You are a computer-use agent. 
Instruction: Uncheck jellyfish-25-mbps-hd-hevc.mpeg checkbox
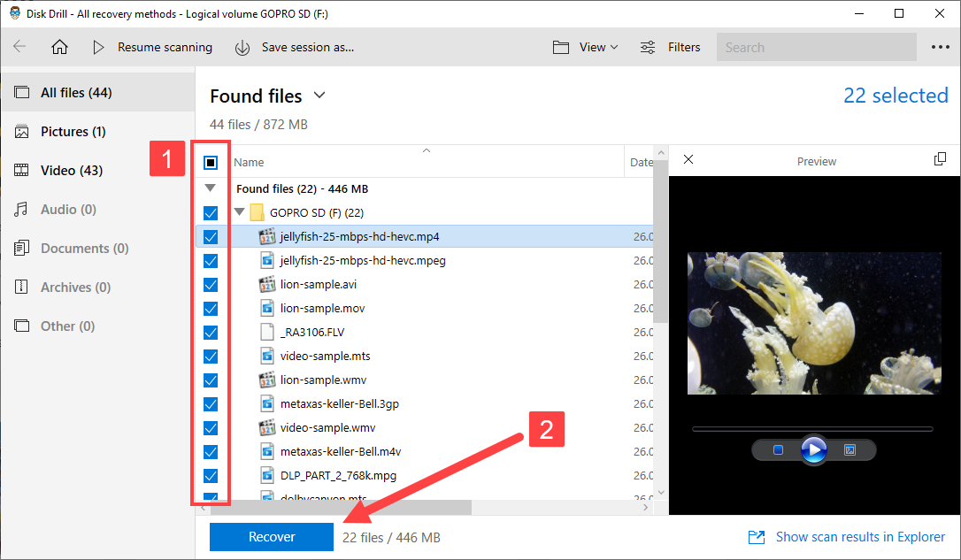[211, 260]
